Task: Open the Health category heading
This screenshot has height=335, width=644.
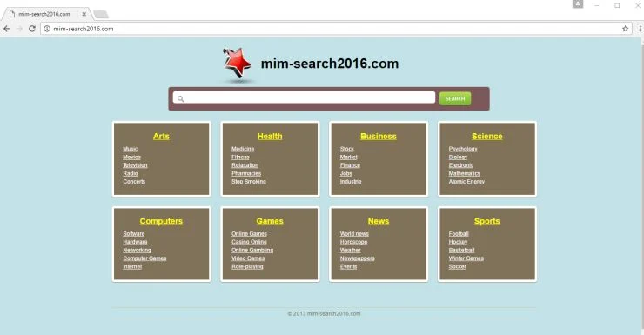Action: 270,137
